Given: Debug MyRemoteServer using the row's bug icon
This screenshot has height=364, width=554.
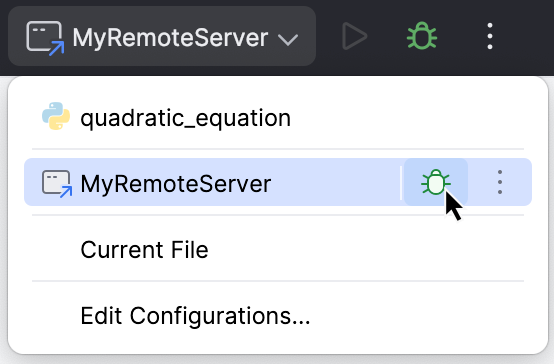Looking at the screenshot, I should point(436,182).
